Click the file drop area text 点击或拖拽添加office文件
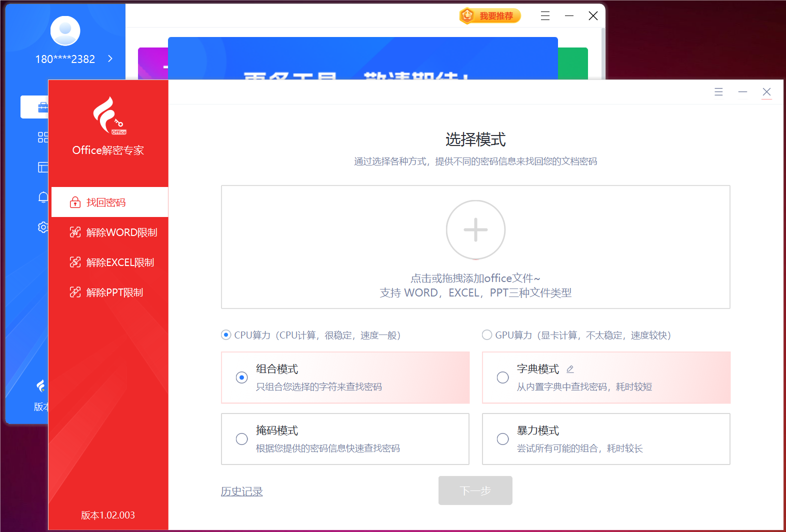The width and height of the screenshot is (786, 532). (x=475, y=278)
